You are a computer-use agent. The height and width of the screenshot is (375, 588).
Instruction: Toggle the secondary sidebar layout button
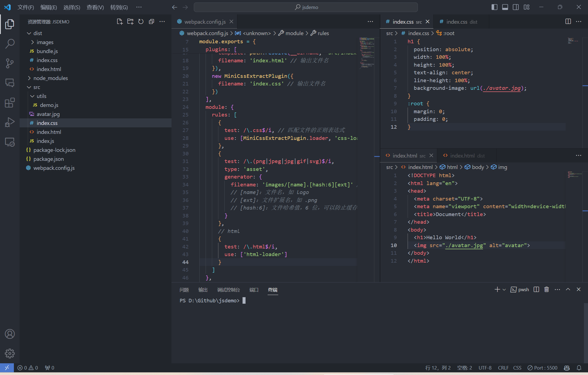point(516,7)
